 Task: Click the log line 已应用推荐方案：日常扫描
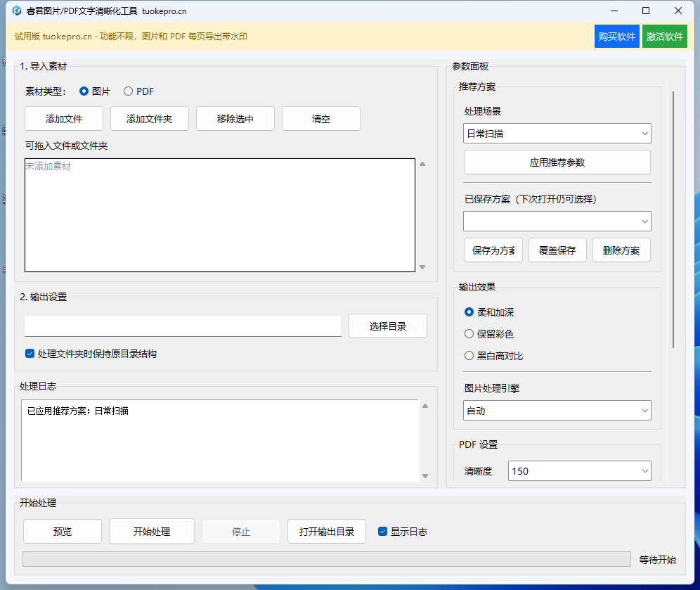78,411
